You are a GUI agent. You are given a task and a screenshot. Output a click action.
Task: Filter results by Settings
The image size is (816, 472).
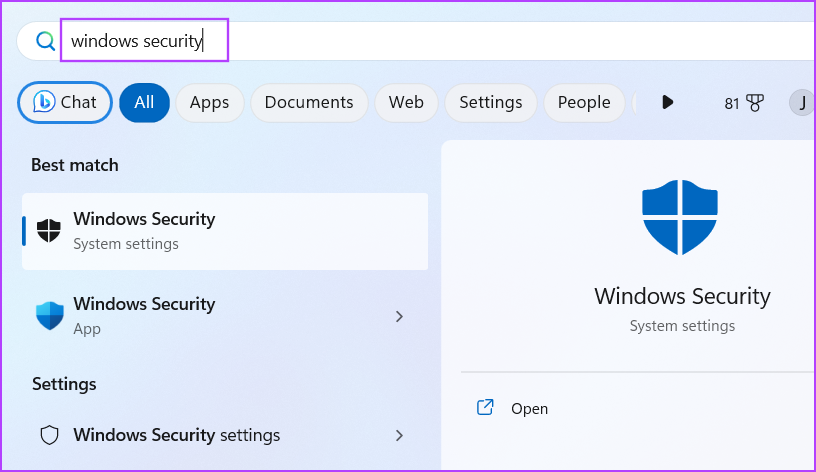coord(490,102)
